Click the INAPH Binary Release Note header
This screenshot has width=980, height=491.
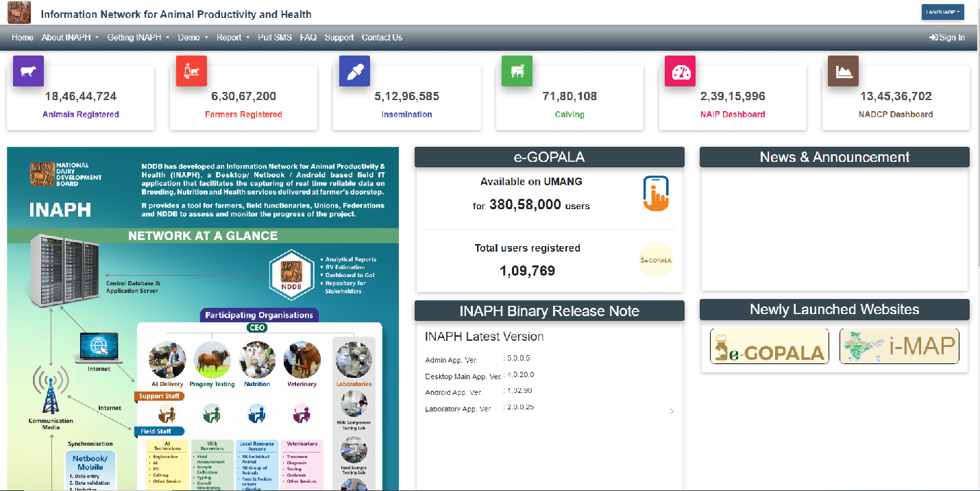550,311
